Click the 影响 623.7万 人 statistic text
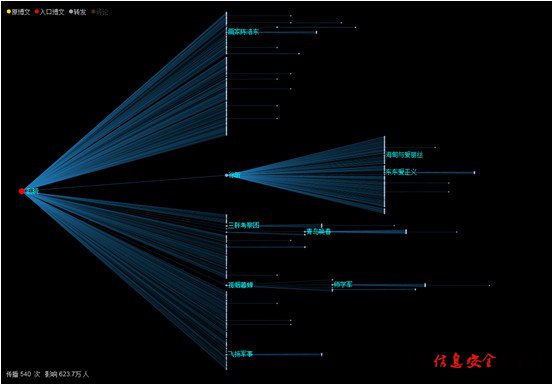The height and width of the screenshot is (384, 552). pos(67,374)
